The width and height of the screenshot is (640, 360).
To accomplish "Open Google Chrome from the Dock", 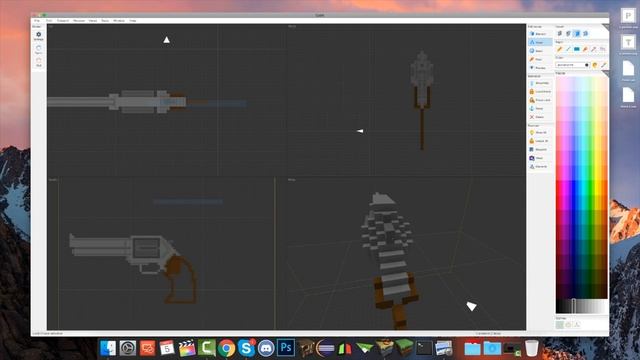I will [x=226, y=348].
